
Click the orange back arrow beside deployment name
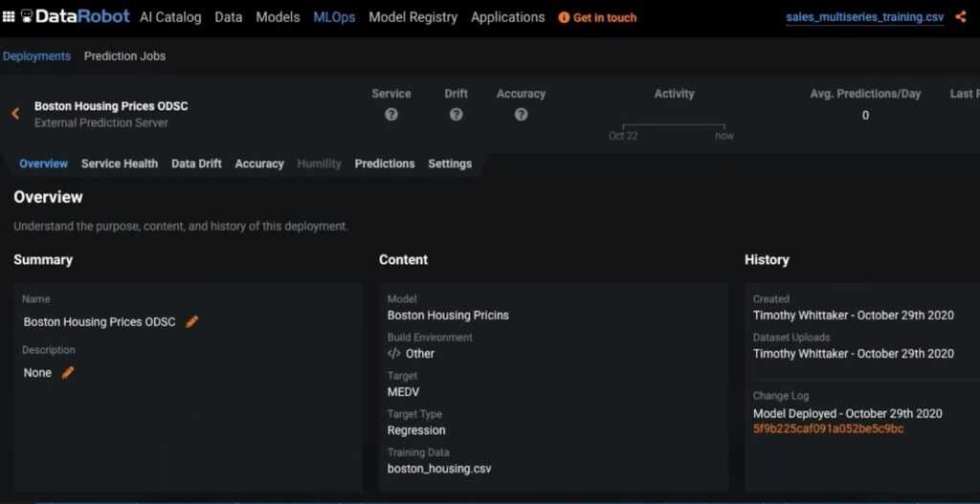pos(15,114)
